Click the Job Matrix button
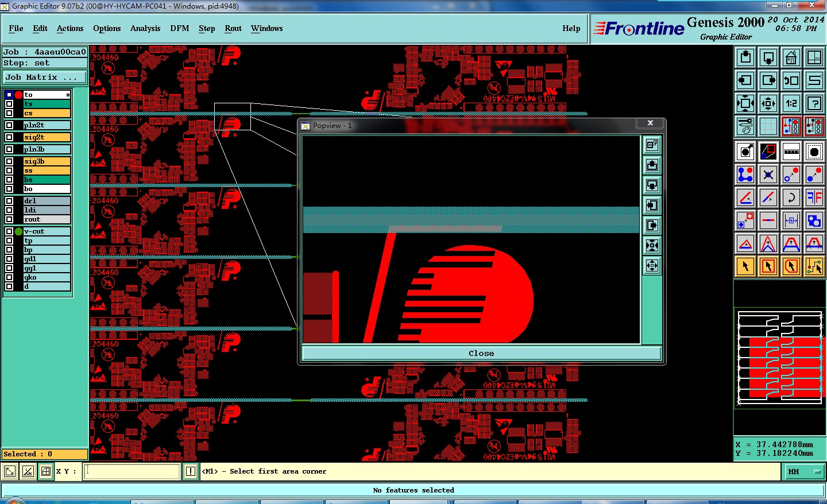 (x=45, y=77)
